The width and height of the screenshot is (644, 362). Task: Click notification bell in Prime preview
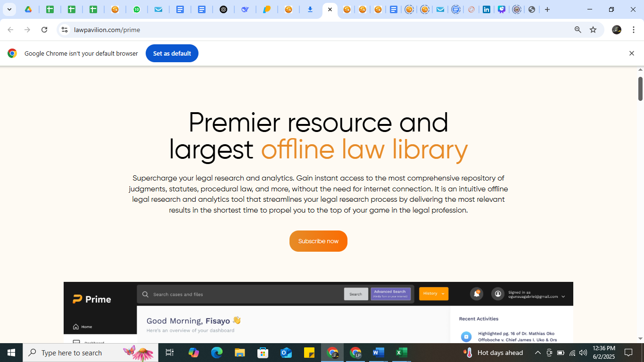(477, 294)
